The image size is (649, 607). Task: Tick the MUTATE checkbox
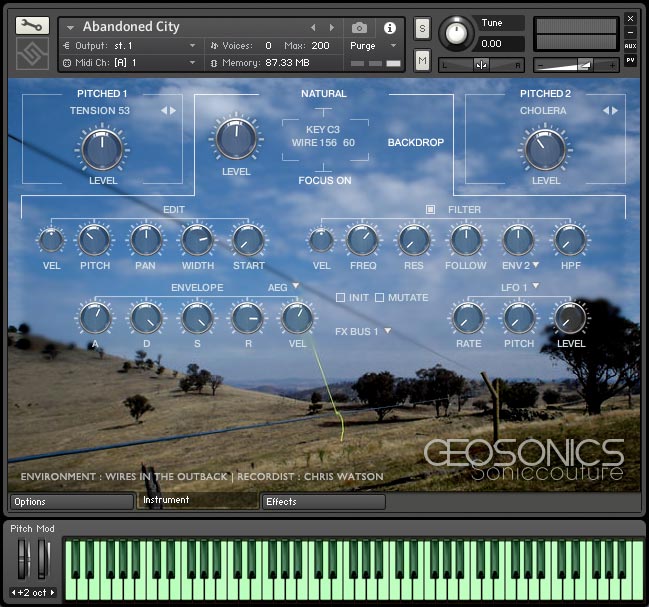(x=379, y=298)
